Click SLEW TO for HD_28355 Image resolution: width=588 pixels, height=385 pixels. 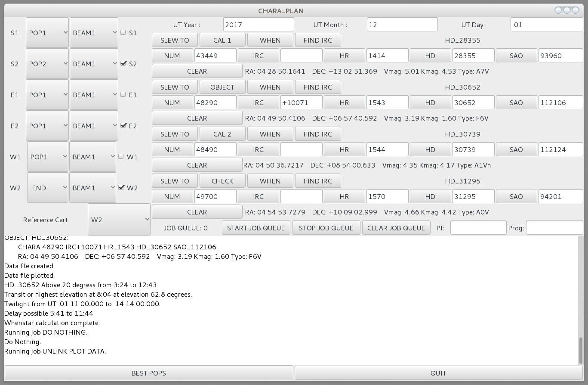point(175,40)
